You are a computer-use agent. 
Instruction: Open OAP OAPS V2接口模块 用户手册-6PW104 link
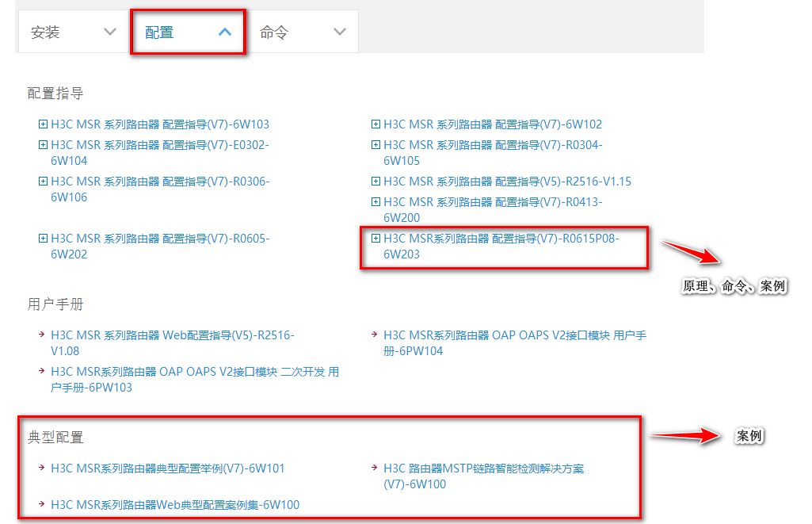point(515,343)
